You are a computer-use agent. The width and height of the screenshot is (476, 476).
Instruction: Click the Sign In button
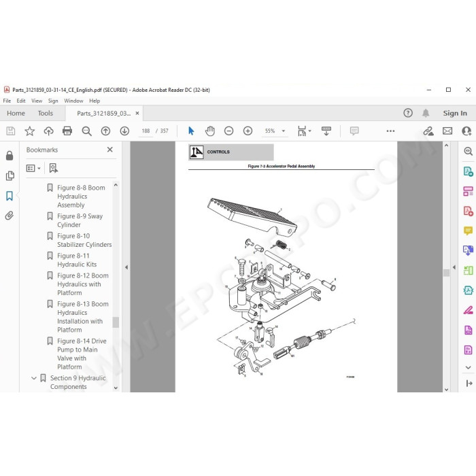coord(455,114)
